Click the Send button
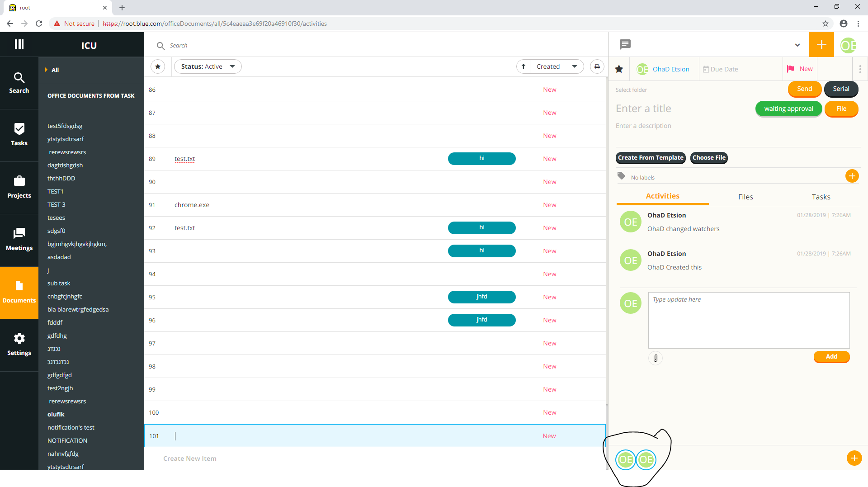Image resolution: width=868 pixels, height=487 pixels. point(804,89)
